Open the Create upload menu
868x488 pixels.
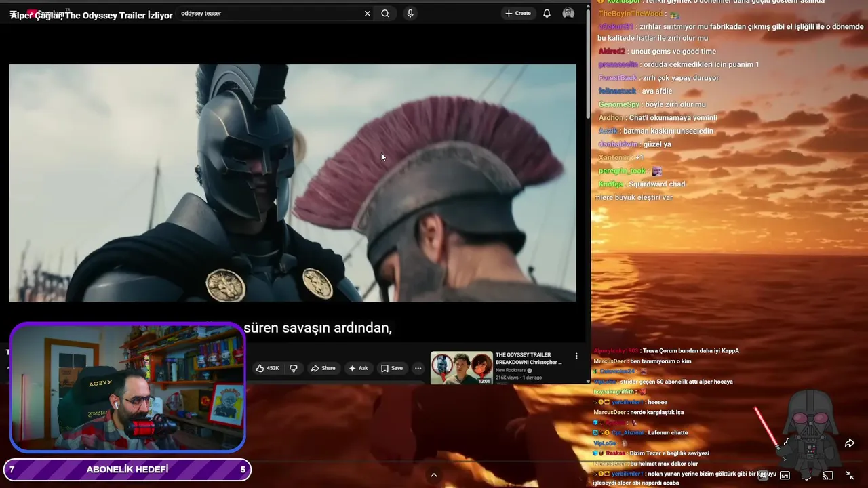tap(518, 14)
